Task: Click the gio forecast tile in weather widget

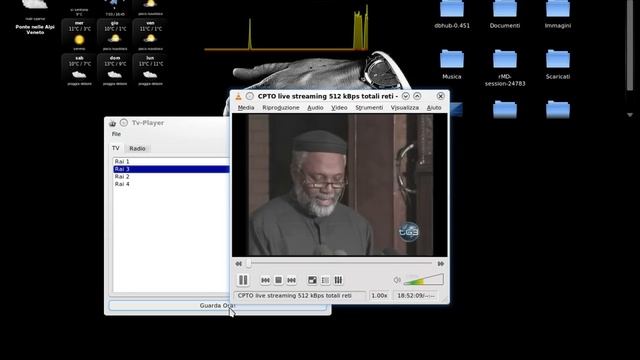Action: [115, 36]
